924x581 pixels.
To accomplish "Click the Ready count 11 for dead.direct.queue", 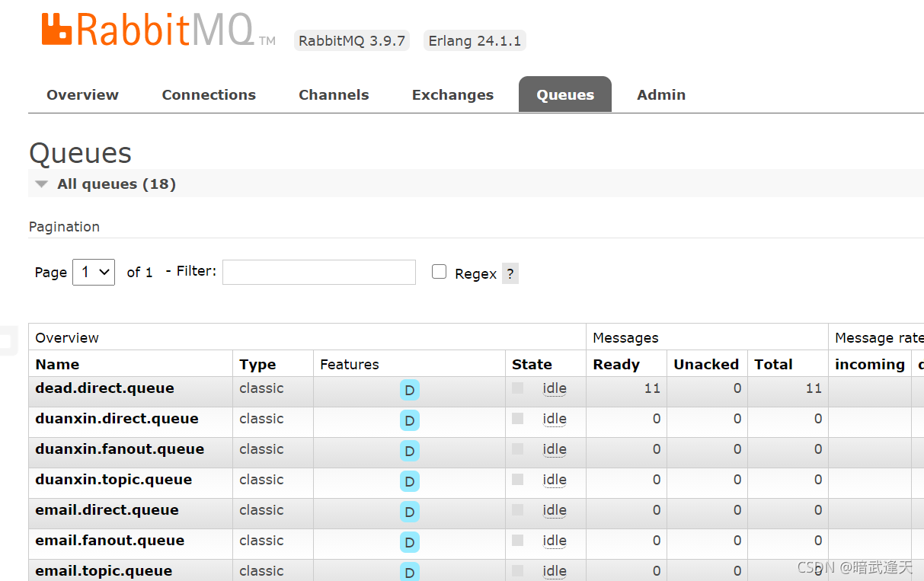I will click(652, 388).
